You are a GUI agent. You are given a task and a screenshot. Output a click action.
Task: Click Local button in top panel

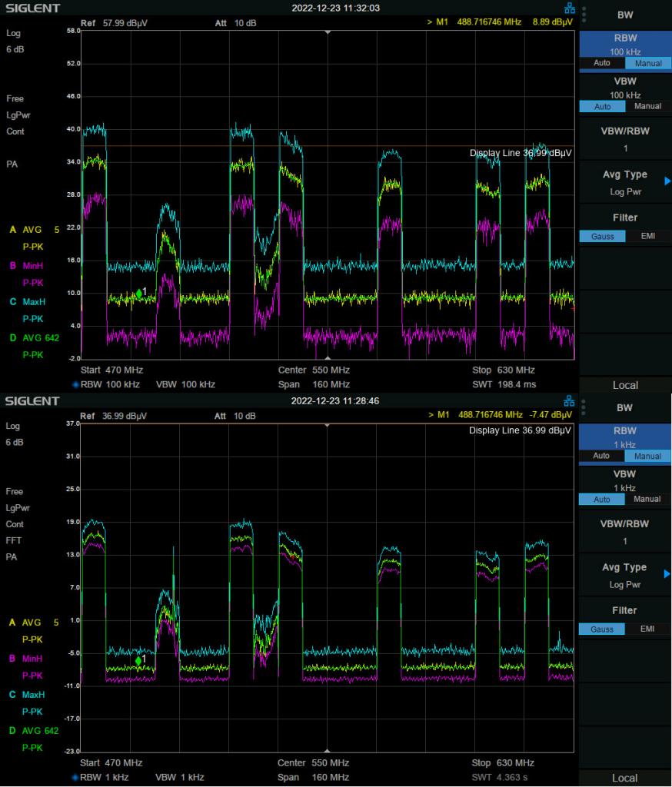click(x=625, y=386)
